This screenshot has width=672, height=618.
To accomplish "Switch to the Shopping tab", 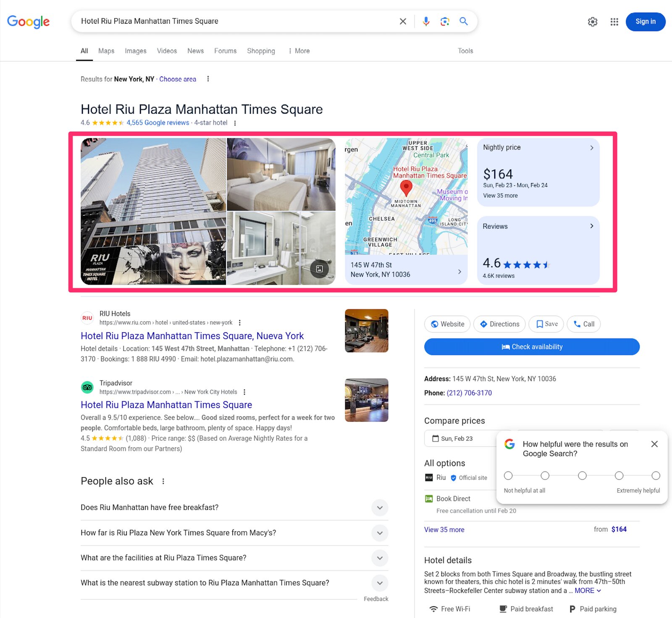I will (261, 51).
